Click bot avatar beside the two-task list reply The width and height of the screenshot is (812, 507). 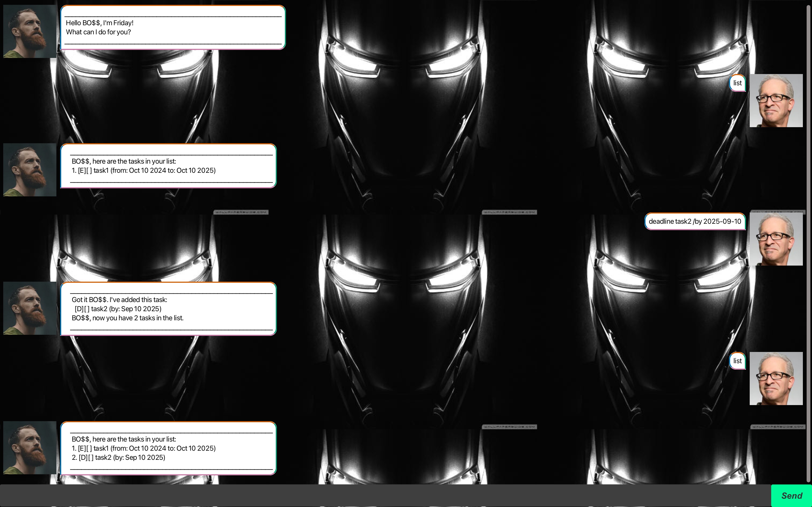pyautogui.click(x=30, y=448)
